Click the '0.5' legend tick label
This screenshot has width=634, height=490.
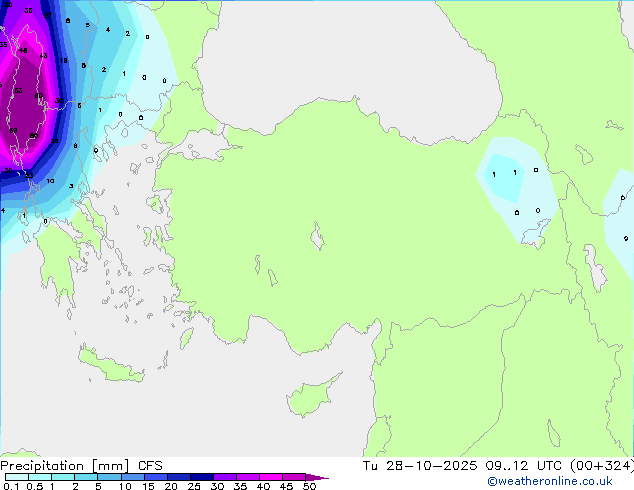click(x=35, y=486)
